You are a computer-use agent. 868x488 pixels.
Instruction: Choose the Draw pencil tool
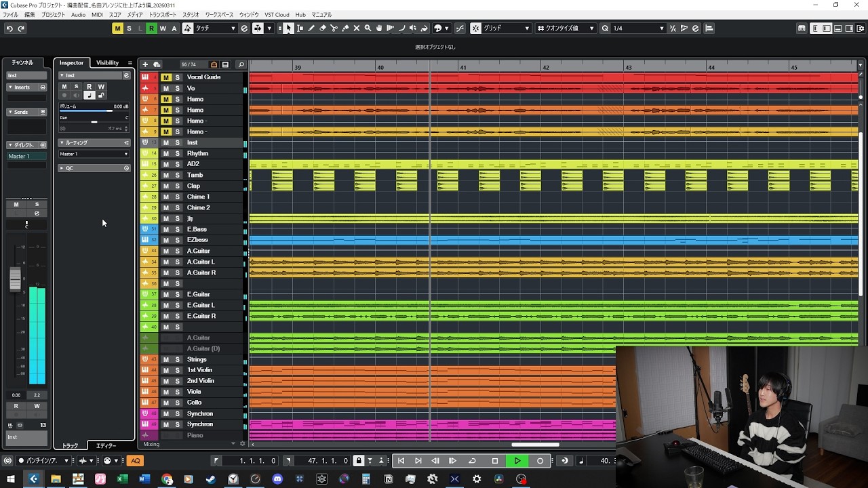click(x=311, y=28)
